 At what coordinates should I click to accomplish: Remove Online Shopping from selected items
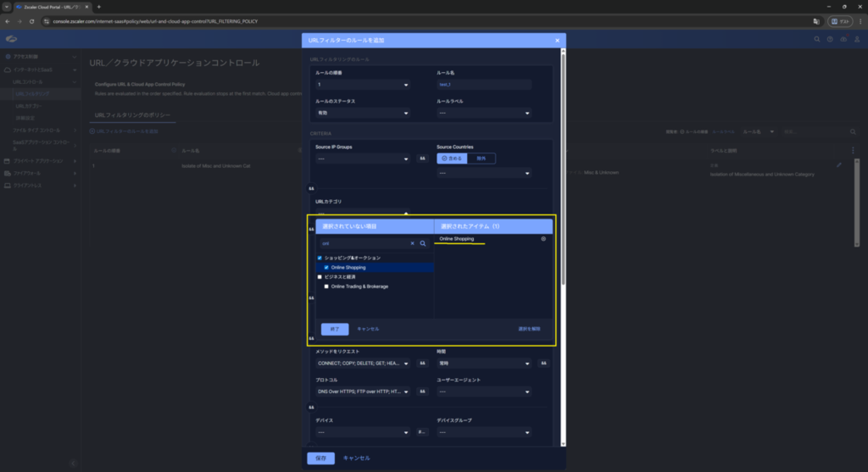pos(543,239)
